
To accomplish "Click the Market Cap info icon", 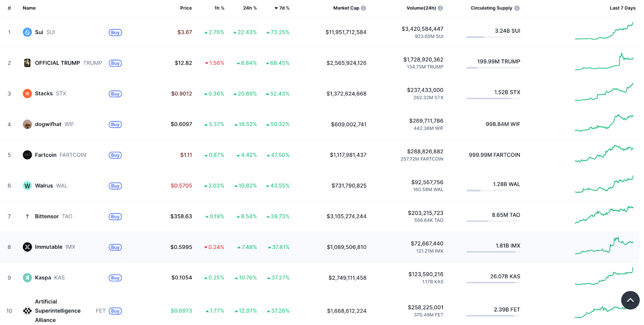I will [x=363, y=8].
